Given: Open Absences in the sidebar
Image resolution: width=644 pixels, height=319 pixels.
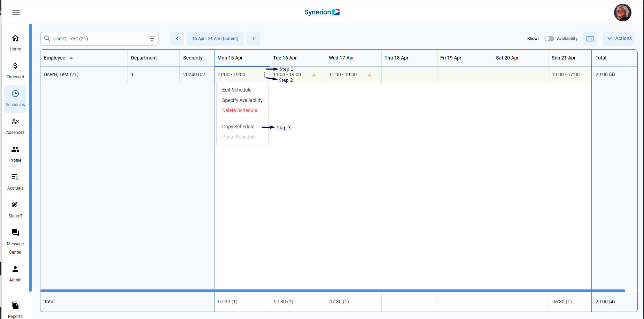Looking at the screenshot, I should pos(15,126).
